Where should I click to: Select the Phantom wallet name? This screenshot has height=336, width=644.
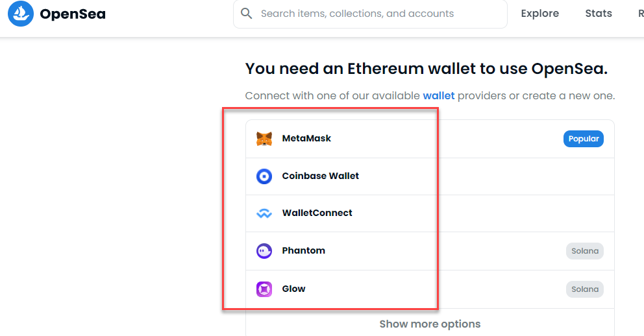pyautogui.click(x=303, y=250)
